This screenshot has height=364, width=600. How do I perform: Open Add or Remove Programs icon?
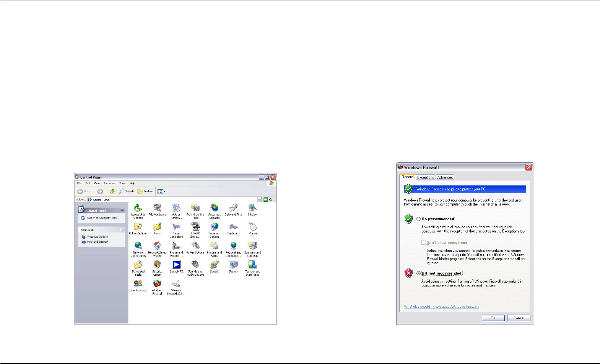tap(176, 211)
